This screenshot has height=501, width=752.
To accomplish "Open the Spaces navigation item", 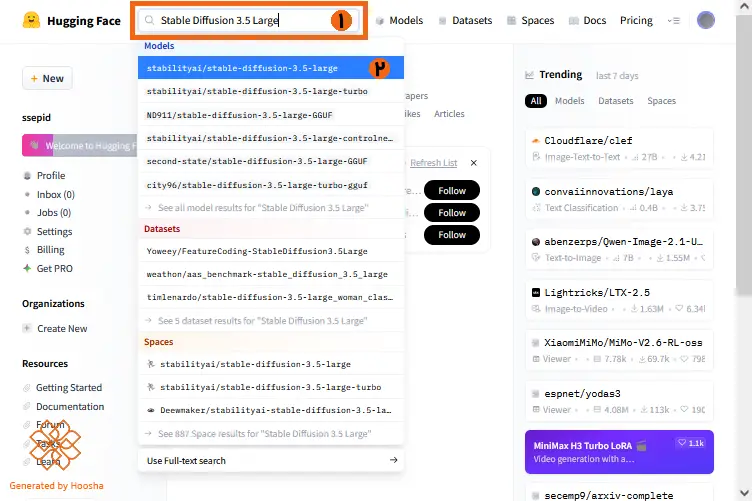I will point(530,21).
